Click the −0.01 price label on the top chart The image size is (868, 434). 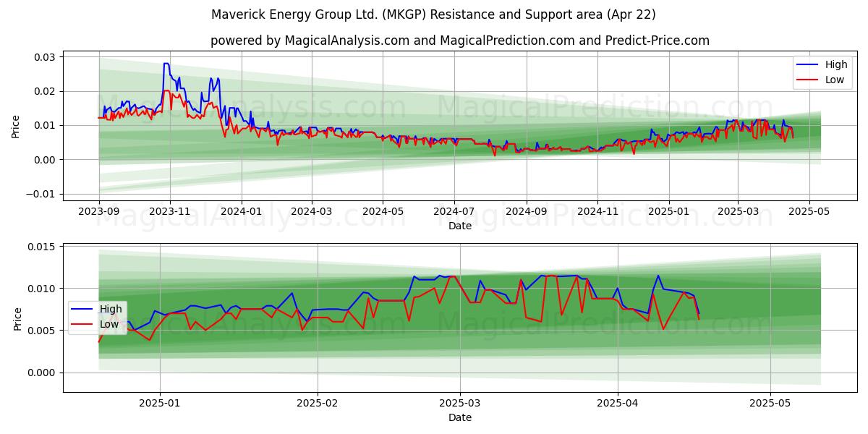point(41,194)
